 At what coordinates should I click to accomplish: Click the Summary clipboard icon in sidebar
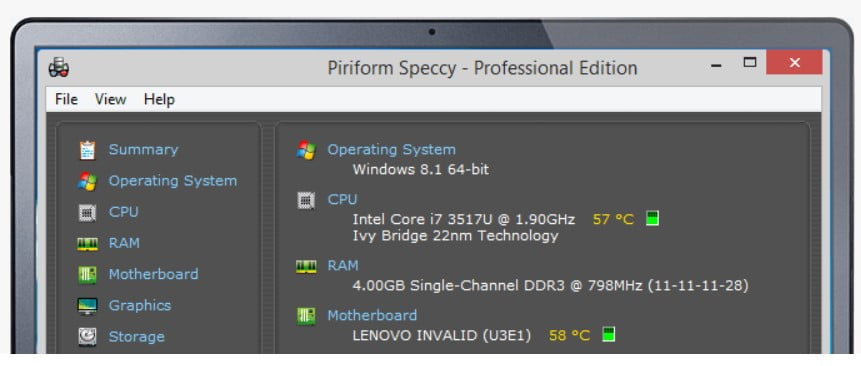[87, 150]
